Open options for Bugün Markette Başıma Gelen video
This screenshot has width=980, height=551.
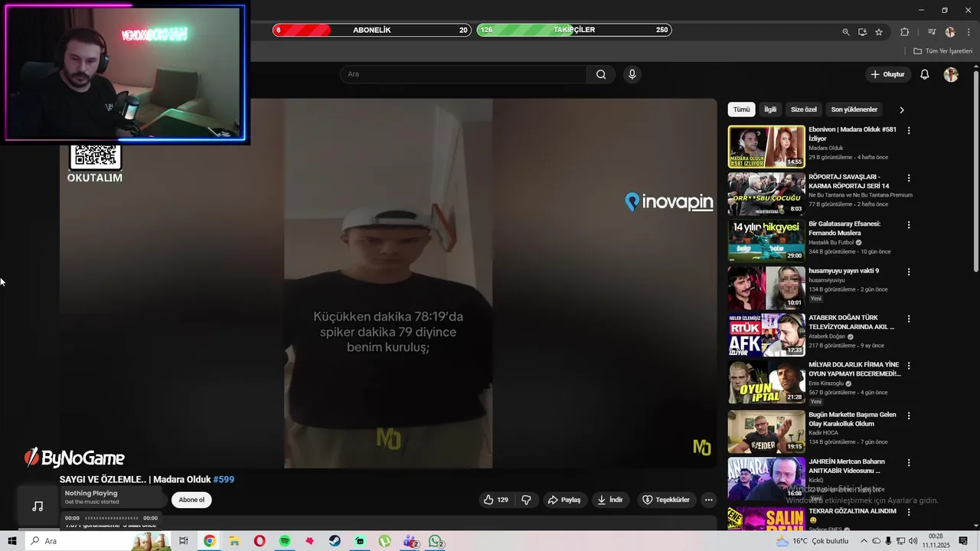click(909, 416)
